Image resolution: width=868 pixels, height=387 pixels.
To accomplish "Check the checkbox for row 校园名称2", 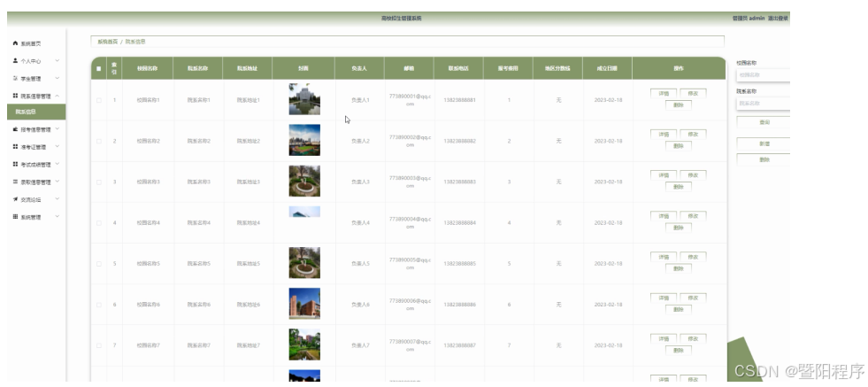I will (99, 142).
